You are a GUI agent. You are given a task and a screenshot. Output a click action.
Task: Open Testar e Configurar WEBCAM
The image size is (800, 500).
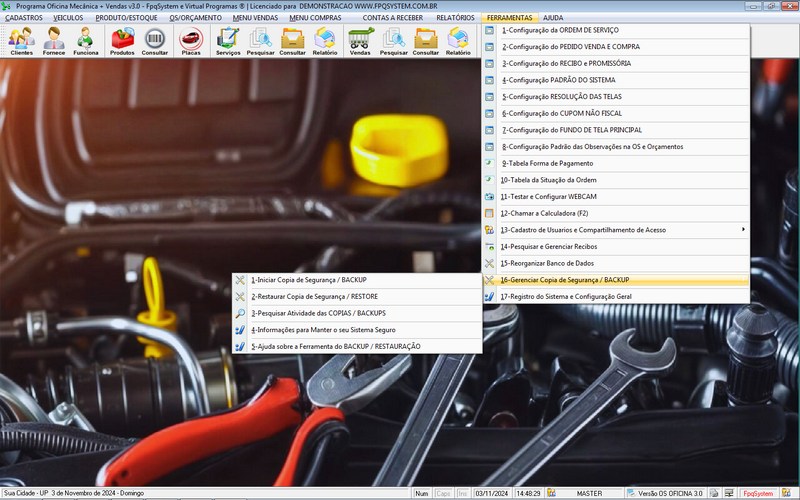point(547,197)
